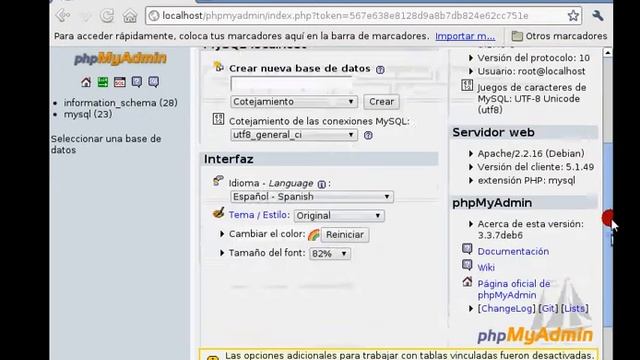Screen dimensions: 640x360
Task: Open the utf8_general_ci collation dropdown
Action: tap(294, 135)
